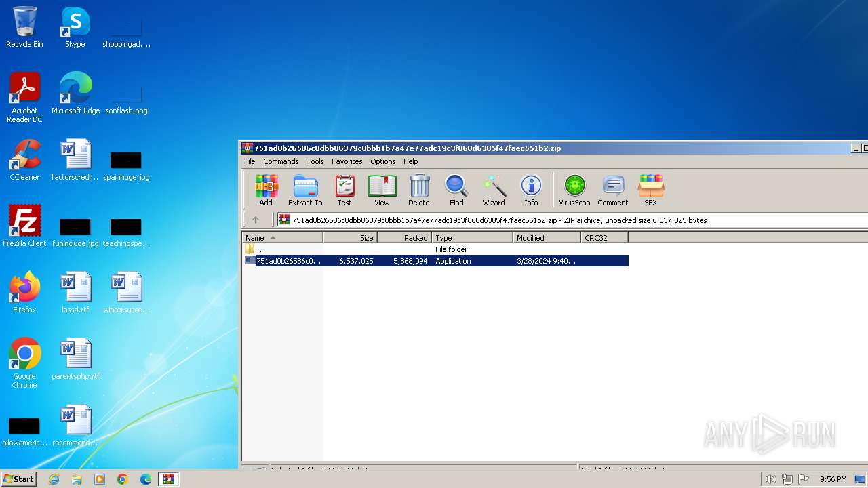Click the 5,868,094 packed cell
Screen dimensions: 868x488
coord(410,261)
